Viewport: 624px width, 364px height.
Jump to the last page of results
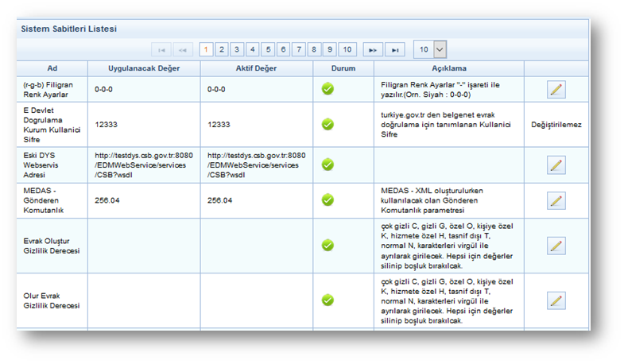[x=395, y=50]
